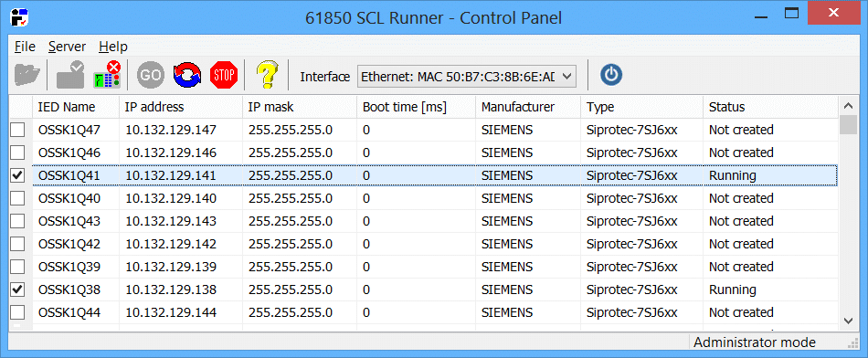Open the Ethernet Interface dropdown

[467, 77]
